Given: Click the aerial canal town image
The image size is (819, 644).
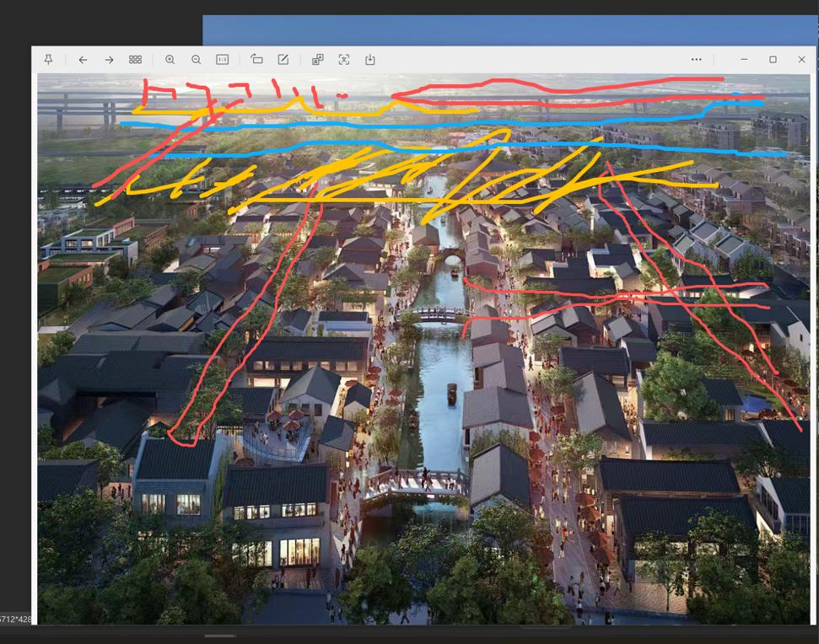Looking at the screenshot, I should coord(422,379).
